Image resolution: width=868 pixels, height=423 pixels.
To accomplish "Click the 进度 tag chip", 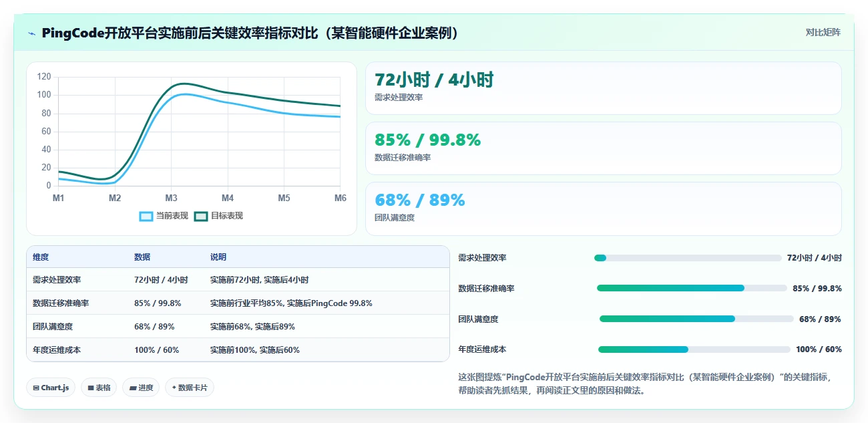I will click(x=141, y=388).
